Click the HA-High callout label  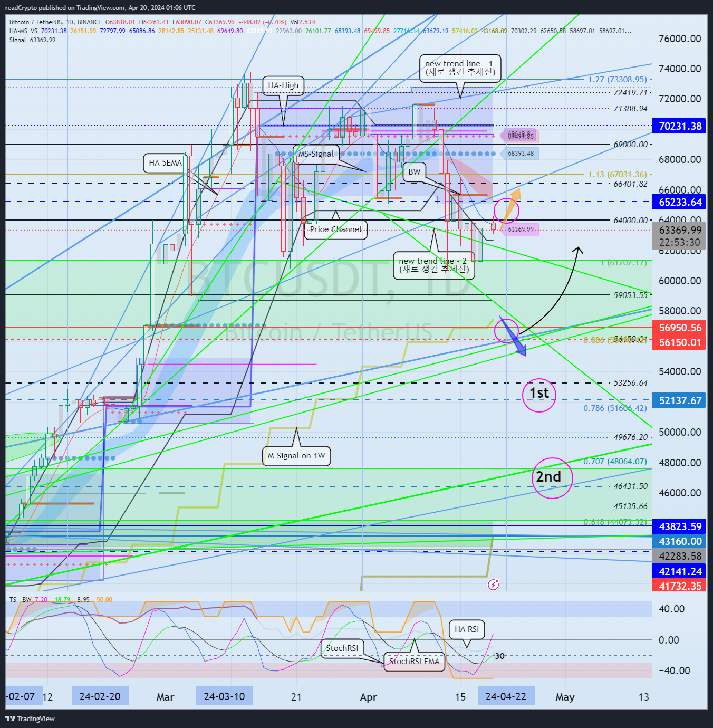coord(283,85)
